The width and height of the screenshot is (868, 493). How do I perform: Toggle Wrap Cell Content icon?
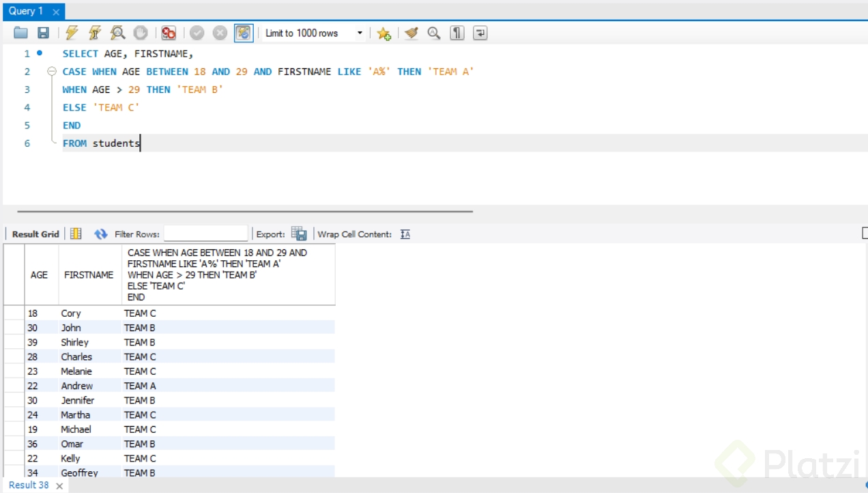405,234
